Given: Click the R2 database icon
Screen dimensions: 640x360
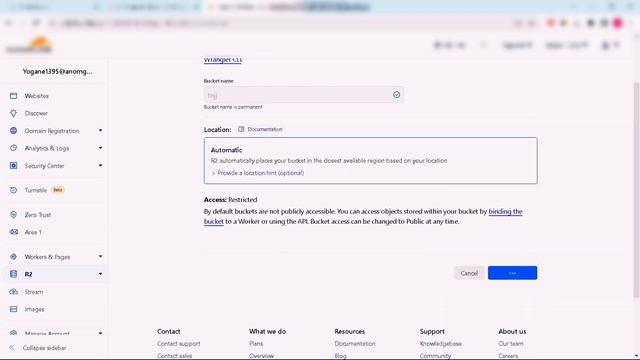Looking at the screenshot, I should pos(13,274).
